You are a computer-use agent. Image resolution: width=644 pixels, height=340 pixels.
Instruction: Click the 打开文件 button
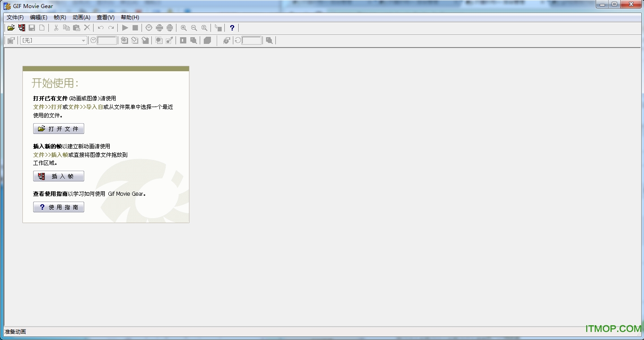click(59, 129)
